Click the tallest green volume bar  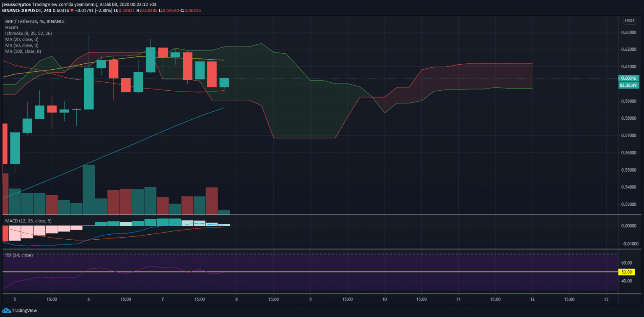pyautogui.click(x=88, y=190)
